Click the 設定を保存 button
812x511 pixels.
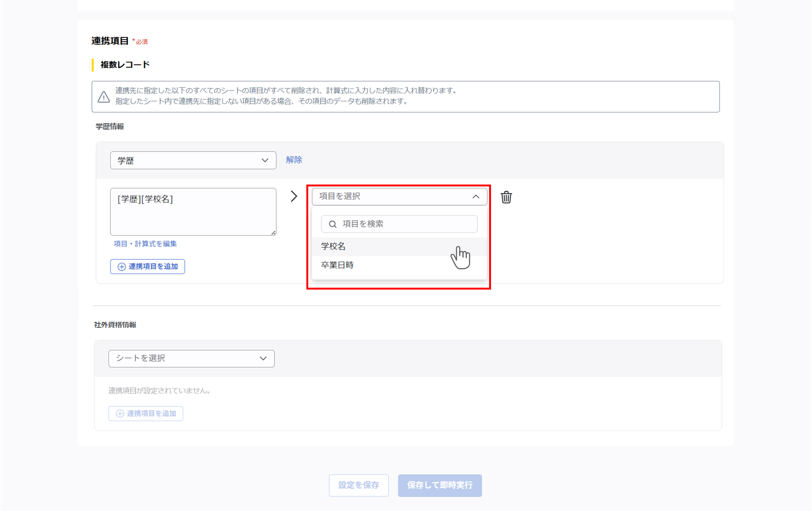pos(358,485)
